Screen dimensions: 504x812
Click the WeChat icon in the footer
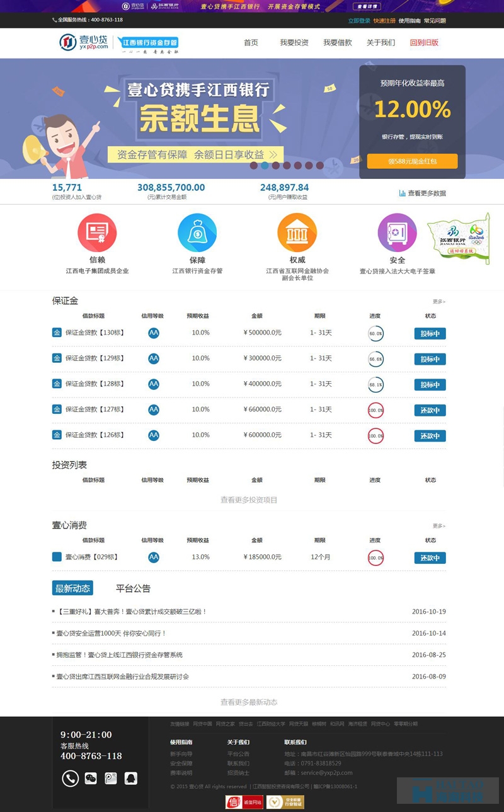tap(91, 779)
